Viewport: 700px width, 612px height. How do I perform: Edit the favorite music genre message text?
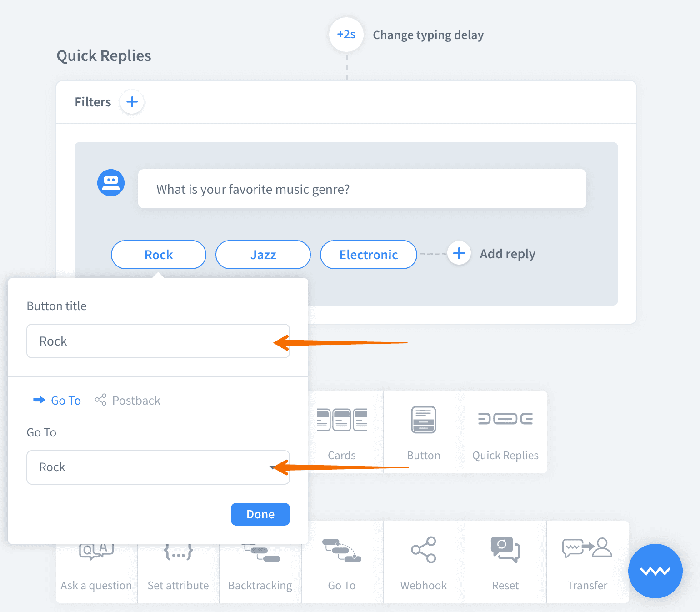pyautogui.click(x=362, y=189)
